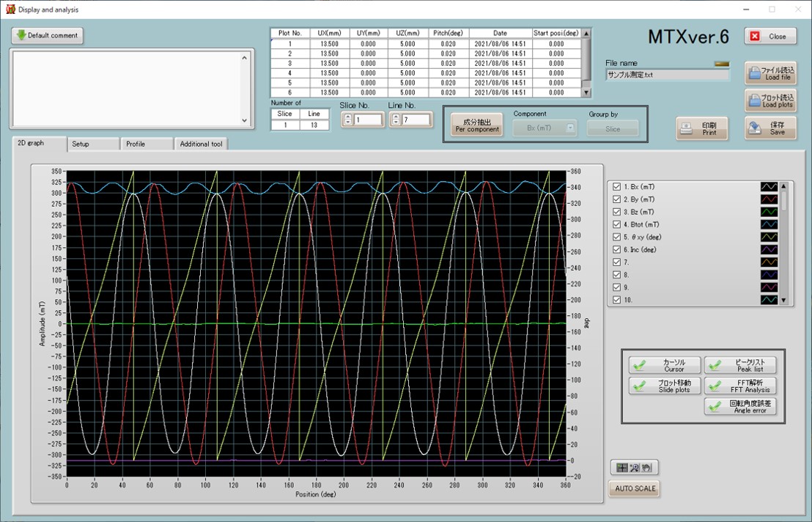Click inside the comment text area

point(127,89)
